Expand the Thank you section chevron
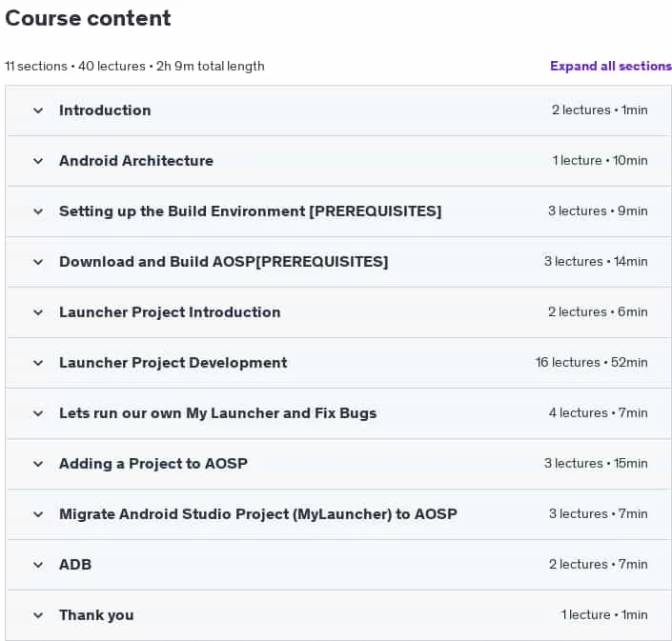Screen dimensions: 672x641 (38, 615)
